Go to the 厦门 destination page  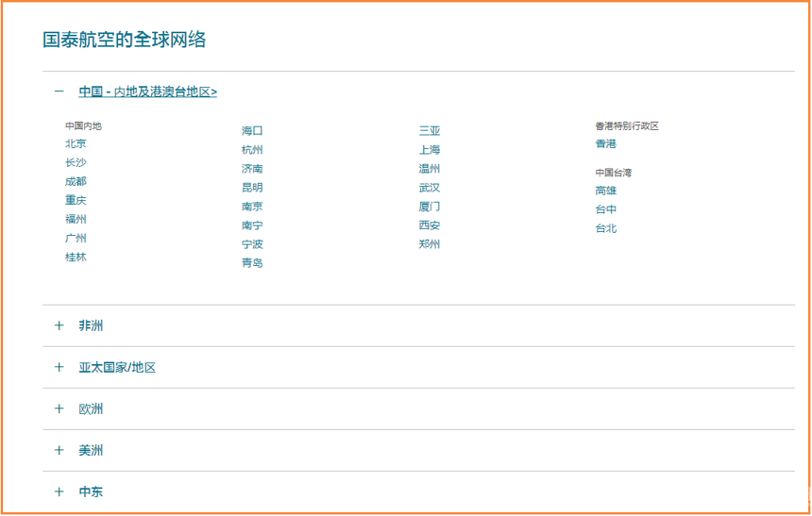click(x=430, y=207)
